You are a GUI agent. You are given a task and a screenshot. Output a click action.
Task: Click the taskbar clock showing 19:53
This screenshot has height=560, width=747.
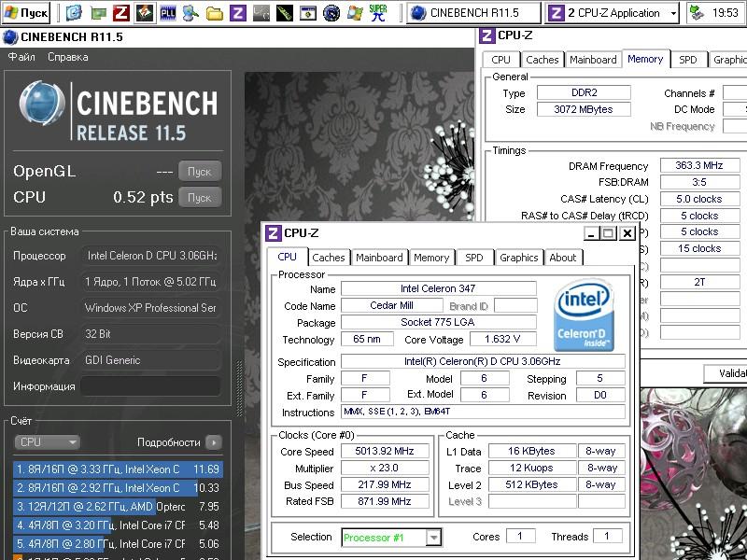[x=726, y=13]
